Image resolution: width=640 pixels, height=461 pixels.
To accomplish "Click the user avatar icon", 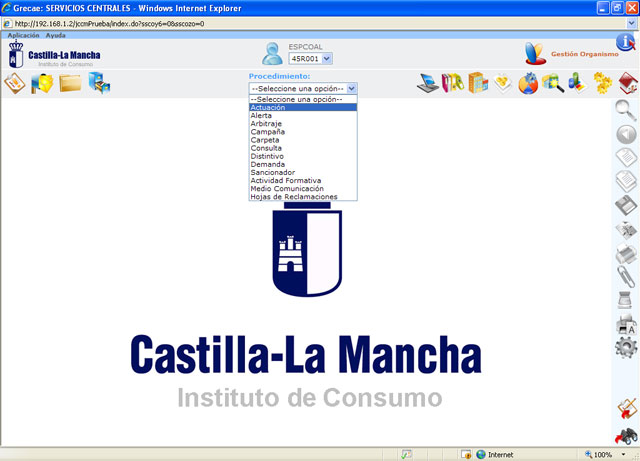I will pyautogui.click(x=272, y=54).
